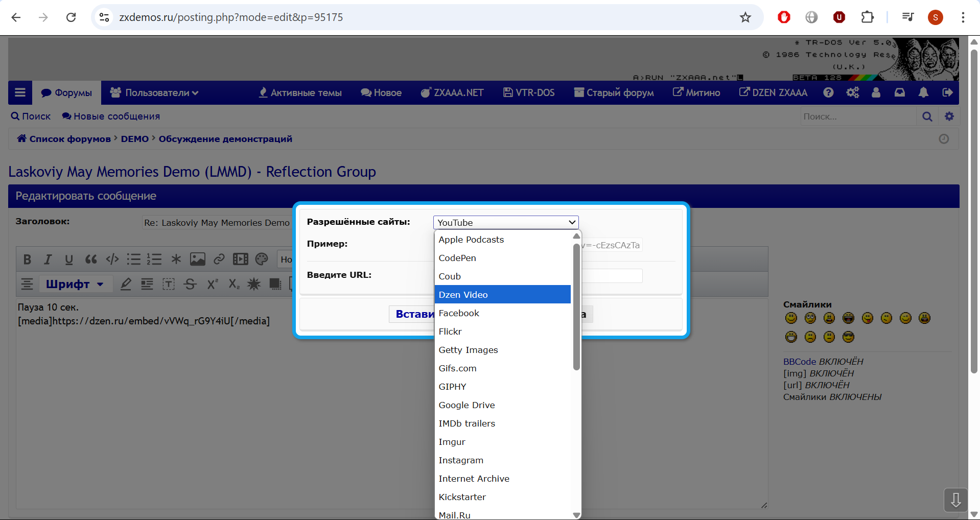Apply underline formatting
980x520 pixels.
coord(69,259)
